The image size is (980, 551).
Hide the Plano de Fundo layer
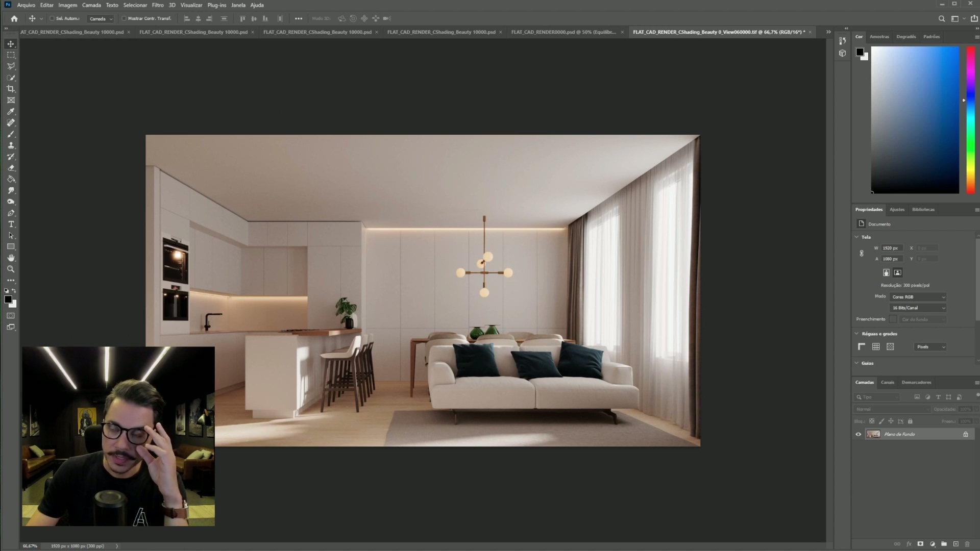(x=858, y=434)
